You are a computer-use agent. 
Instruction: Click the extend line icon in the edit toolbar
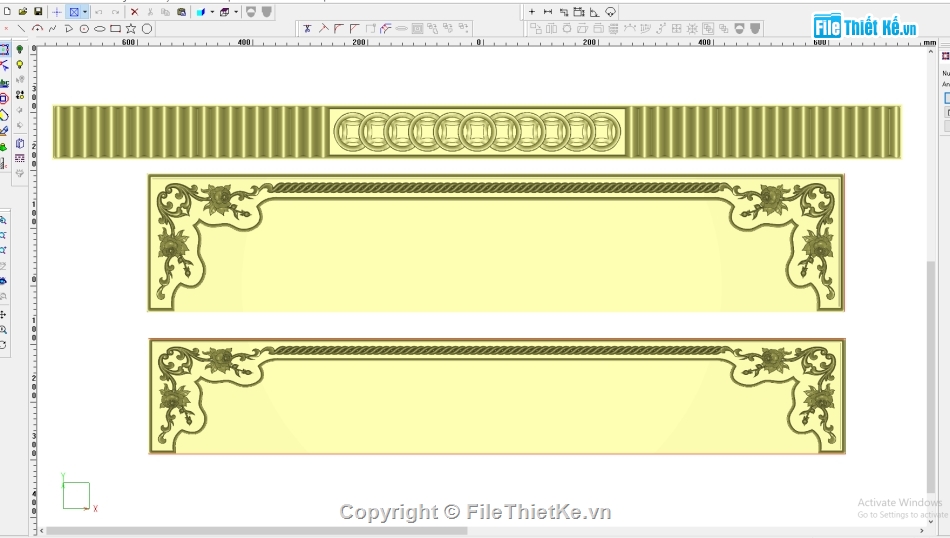point(323,28)
